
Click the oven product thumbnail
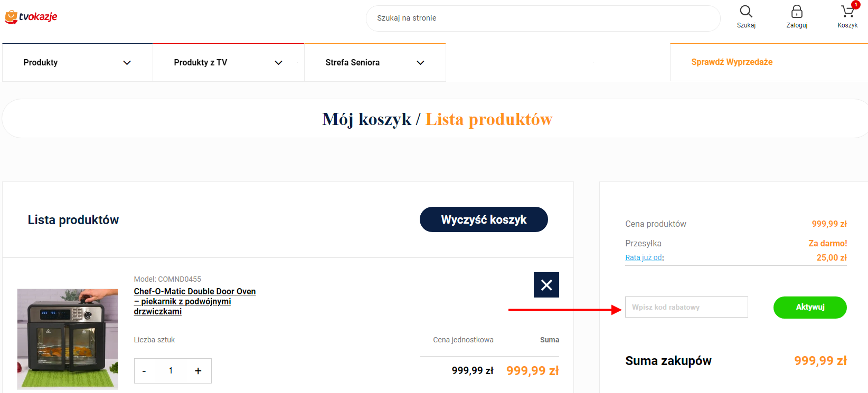click(68, 339)
